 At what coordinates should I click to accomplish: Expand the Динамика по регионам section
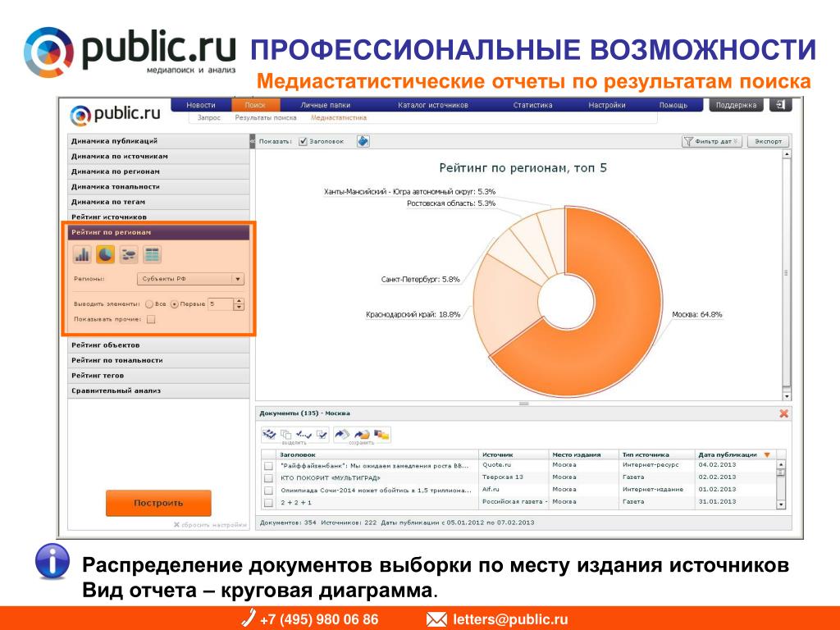pyautogui.click(x=158, y=171)
